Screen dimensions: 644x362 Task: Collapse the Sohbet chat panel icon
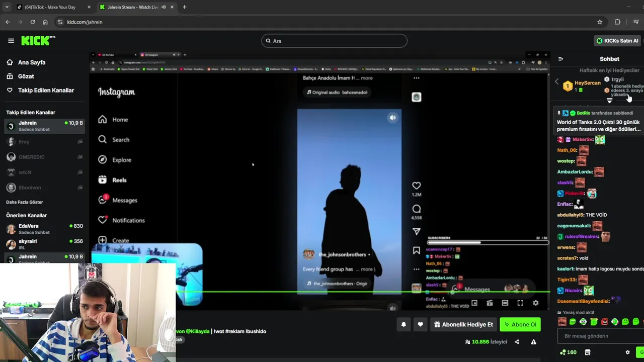pos(560,59)
